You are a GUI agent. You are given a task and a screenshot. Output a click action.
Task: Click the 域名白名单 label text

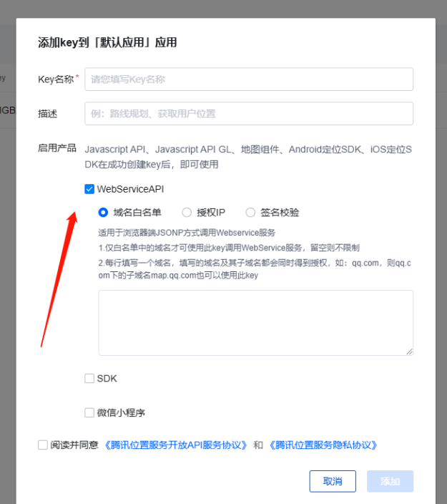click(137, 213)
